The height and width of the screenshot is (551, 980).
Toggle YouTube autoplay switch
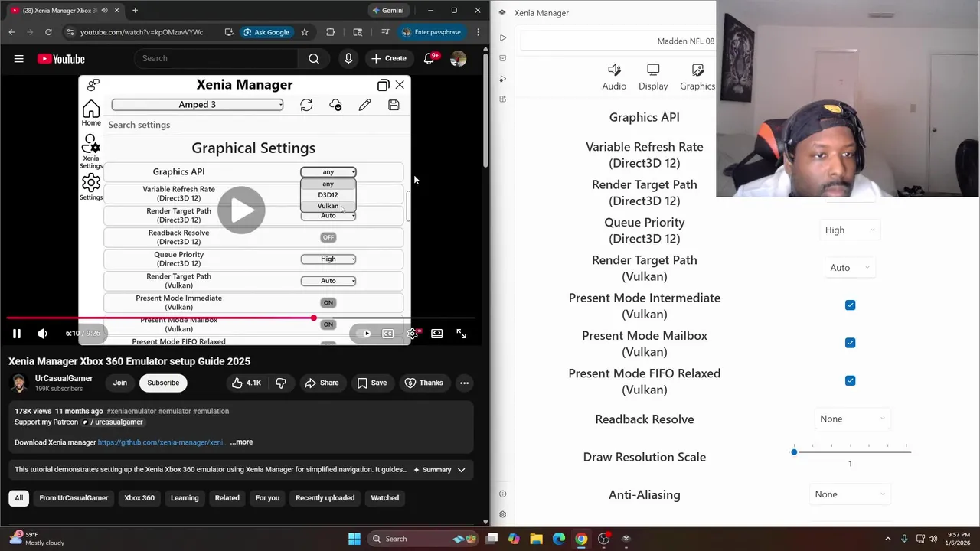point(364,334)
